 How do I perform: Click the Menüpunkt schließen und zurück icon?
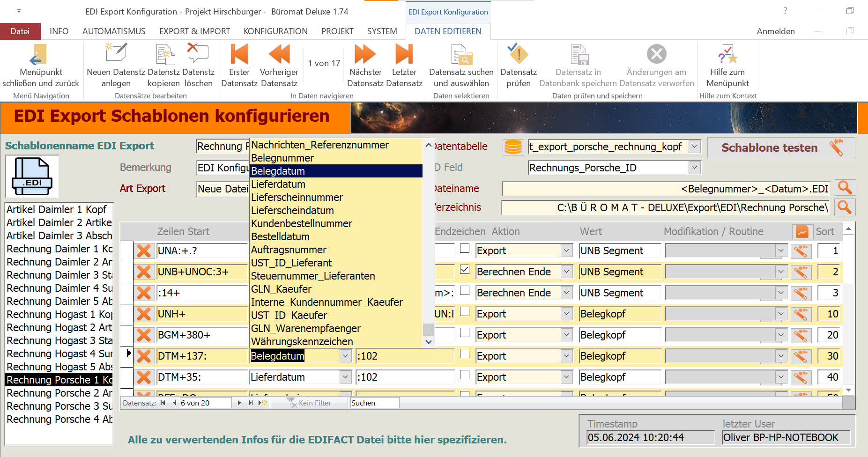click(x=40, y=55)
